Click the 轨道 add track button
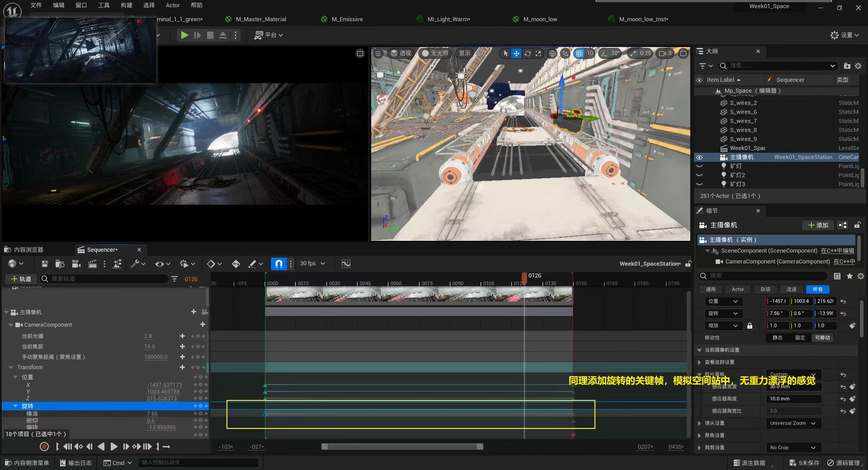This screenshot has height=470, width=868. 21,279
